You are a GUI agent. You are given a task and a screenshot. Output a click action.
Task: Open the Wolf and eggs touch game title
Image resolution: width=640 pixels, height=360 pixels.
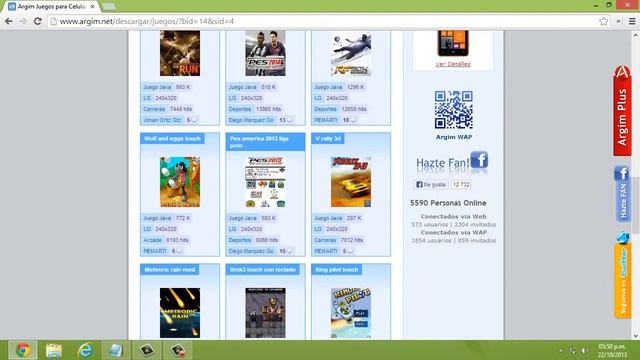pos(172,139)
